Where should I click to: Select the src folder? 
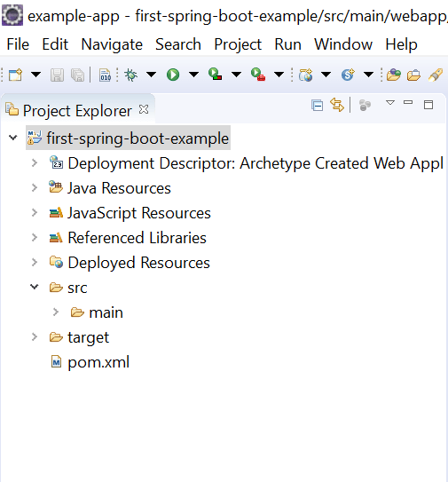77,288
